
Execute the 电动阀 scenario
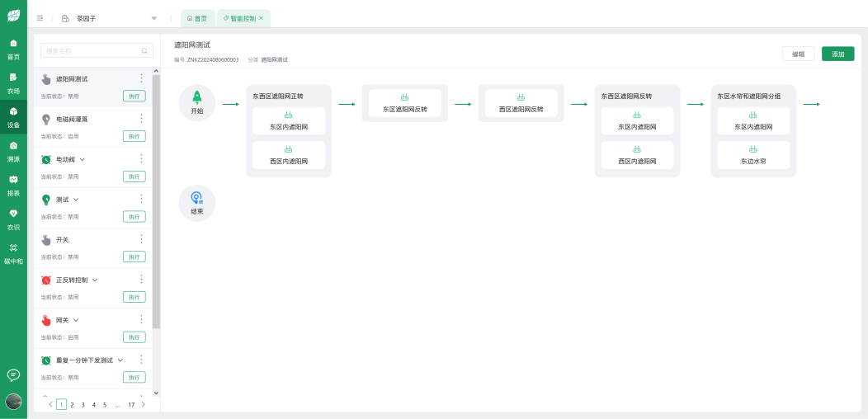coord(134,177)
